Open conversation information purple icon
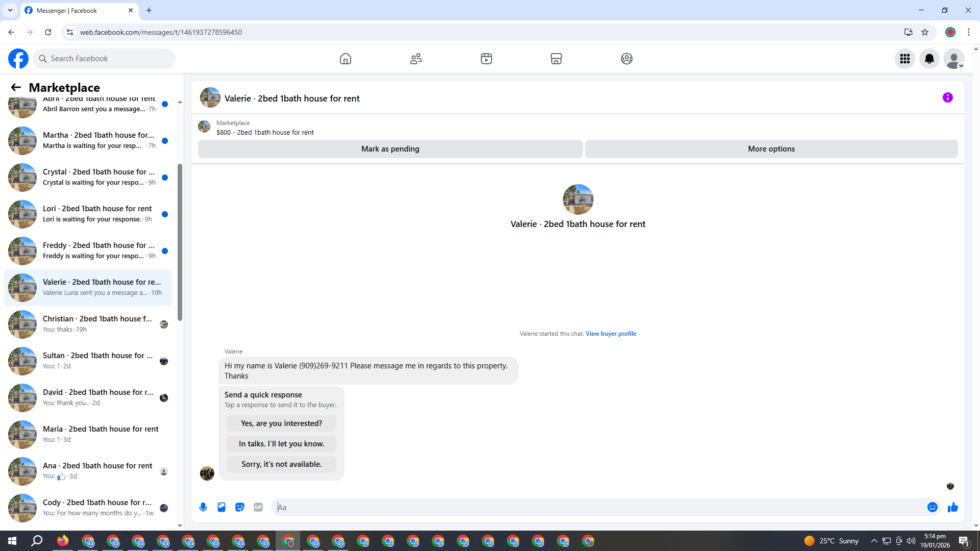This screenshot has width=980, height=551. (948, 97)
